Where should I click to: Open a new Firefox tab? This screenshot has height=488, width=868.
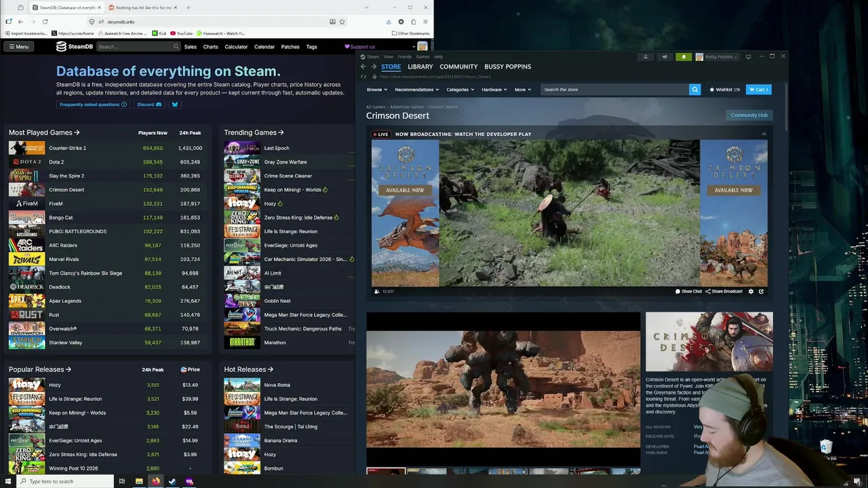[x=188, y=7]
